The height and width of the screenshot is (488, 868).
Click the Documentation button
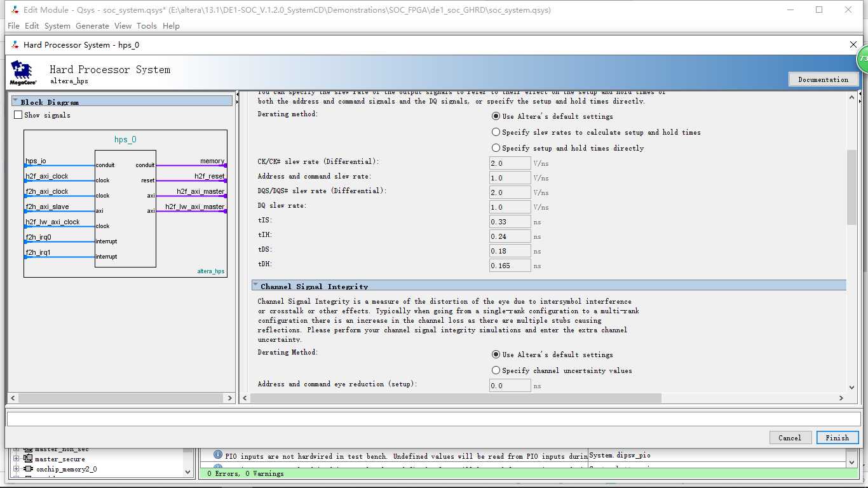[824, 79]
